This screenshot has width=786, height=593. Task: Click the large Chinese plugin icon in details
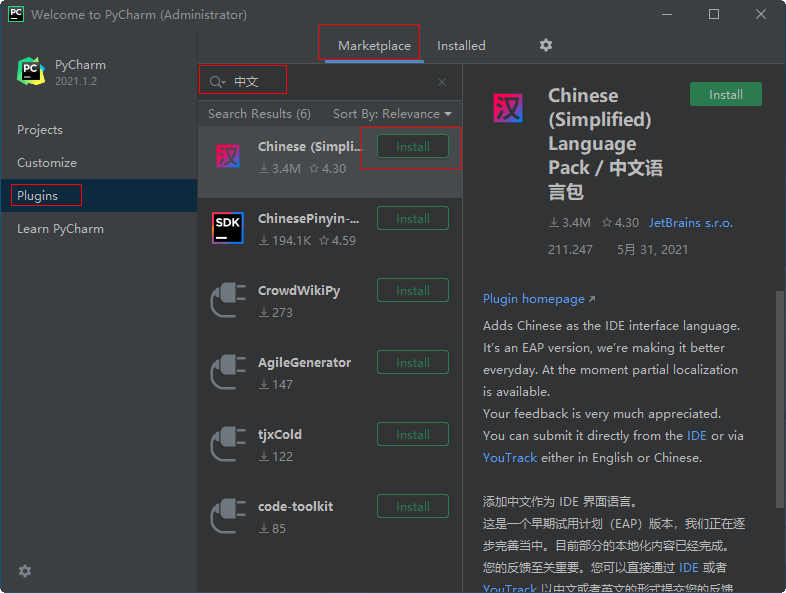click(508, 108)
